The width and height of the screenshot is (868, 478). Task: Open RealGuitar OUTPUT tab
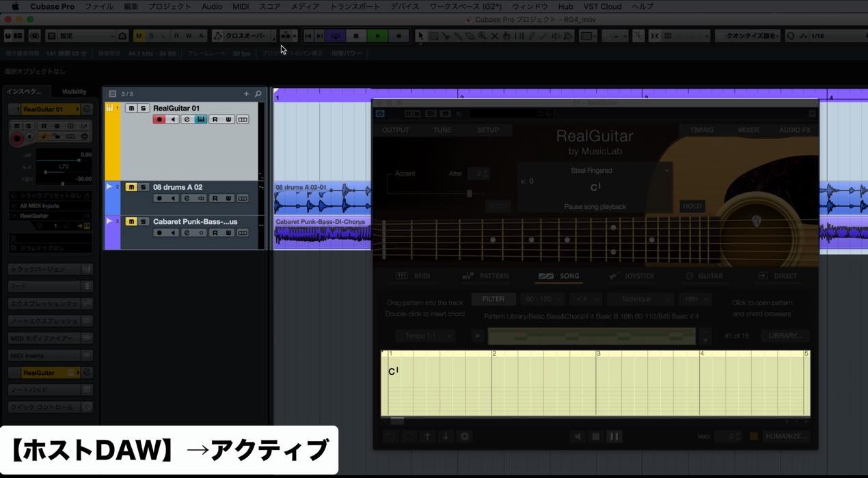pos(396,130)
